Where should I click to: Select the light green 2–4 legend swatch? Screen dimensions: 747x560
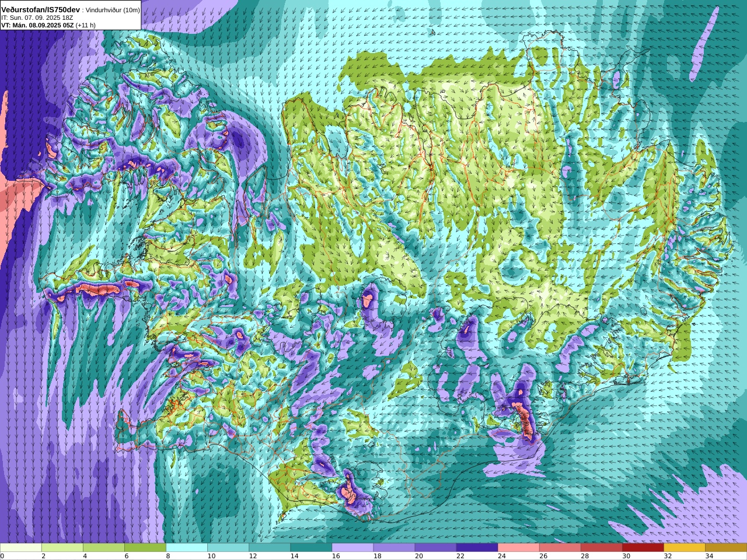[x=62, y=548]
